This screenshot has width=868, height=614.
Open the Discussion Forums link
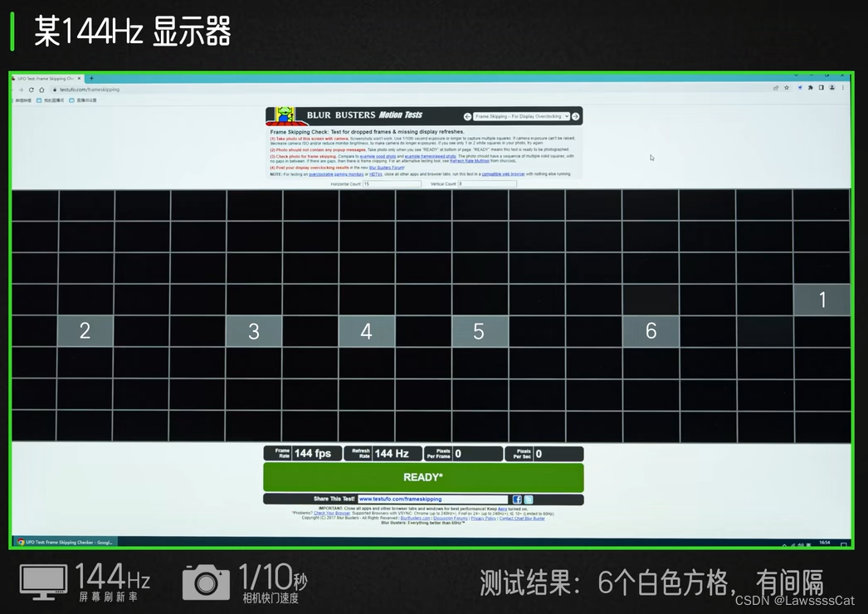tap(450, 519)
